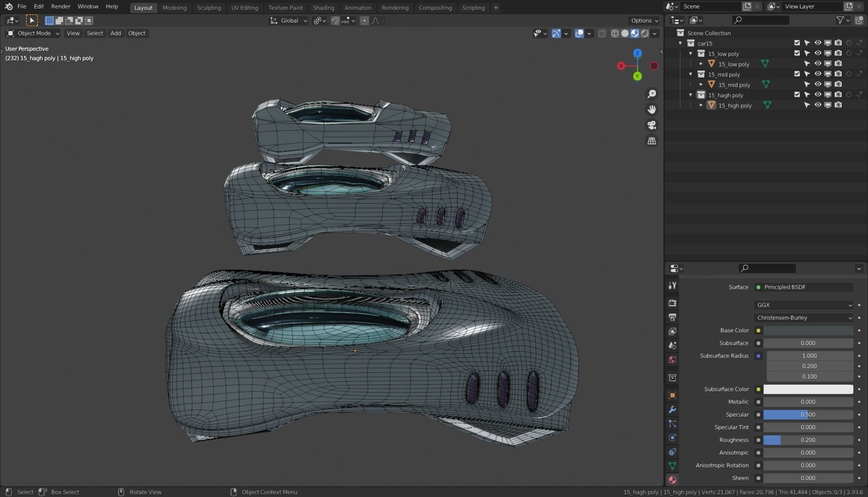Open Particle properties tab icon
The image size is (868, 497).
(x=672, y=424)
